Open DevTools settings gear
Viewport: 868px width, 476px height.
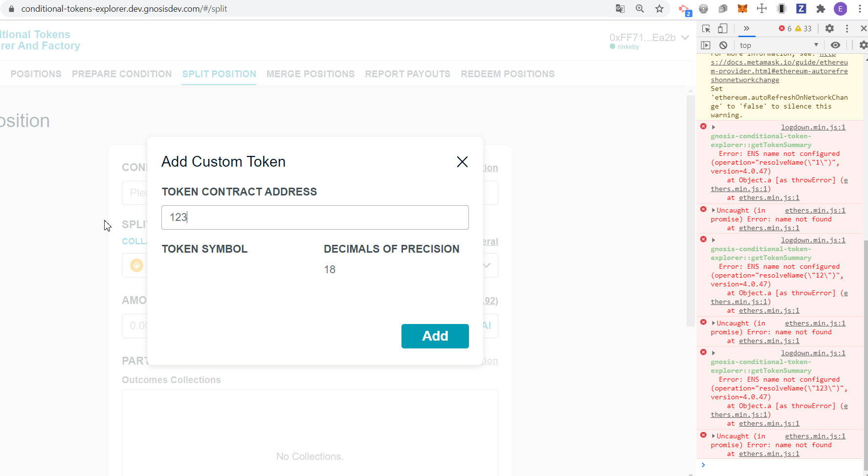[x=829, y=28]
